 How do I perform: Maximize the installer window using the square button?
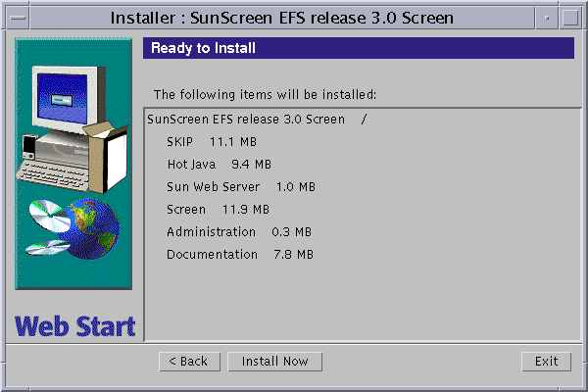point(570,18)
